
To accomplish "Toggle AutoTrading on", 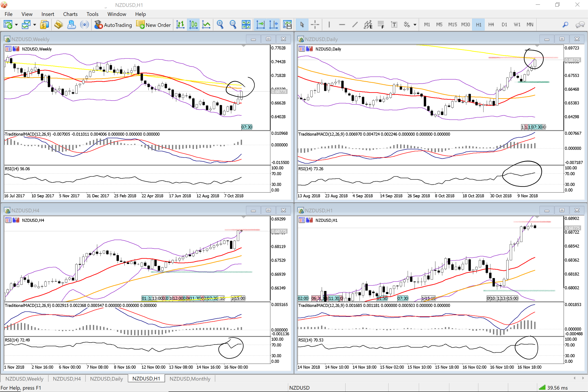I will point(113,25).
